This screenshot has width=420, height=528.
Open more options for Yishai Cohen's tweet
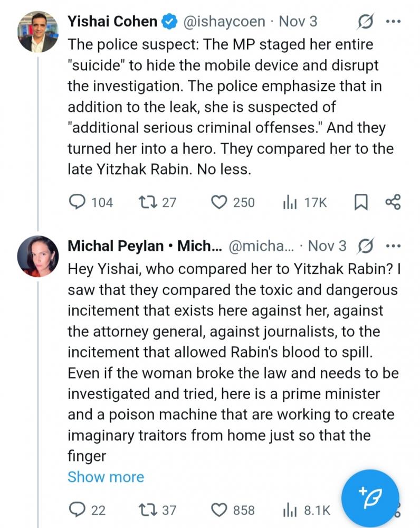(x=394, y=22)
